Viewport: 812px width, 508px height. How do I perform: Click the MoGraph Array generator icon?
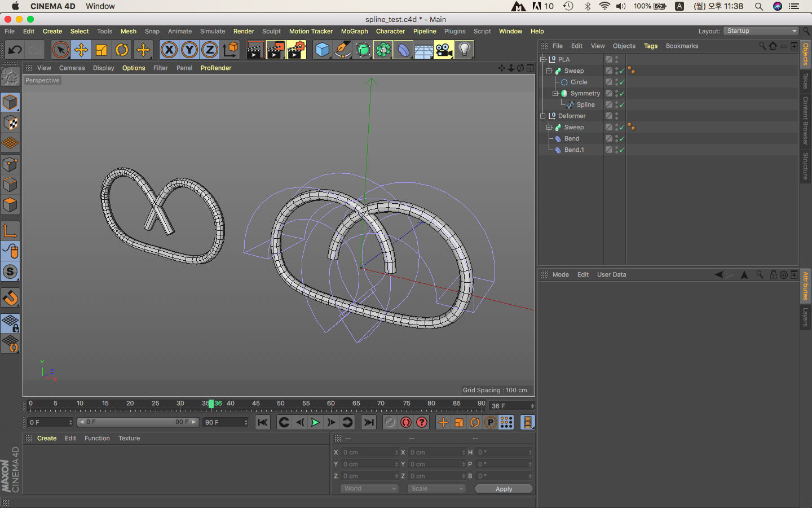[383, 50]
